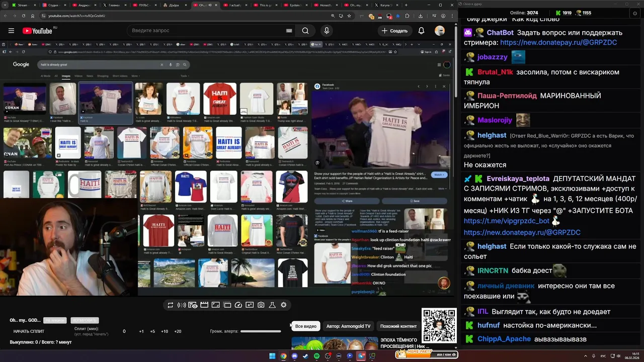
Task: Open the ЭПОХА ТЁМНОГО ПРОСВЕЩЕНИЯ video thumbnail
Action: (335, 343)
